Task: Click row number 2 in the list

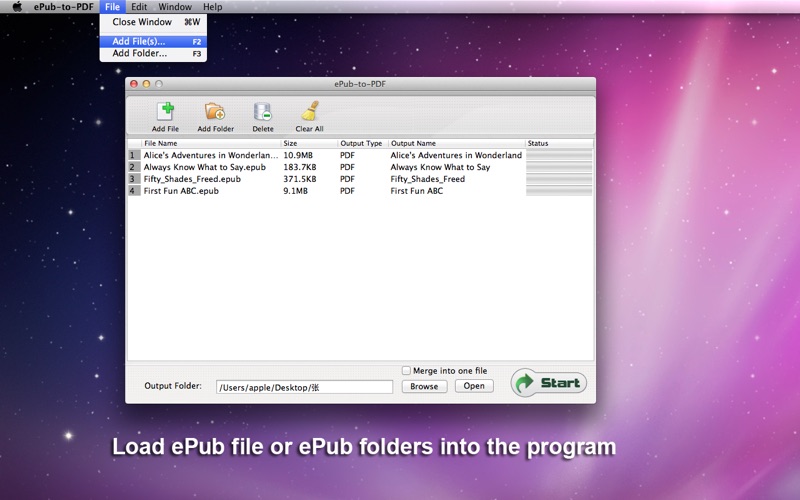Action: (x=133, y=167)
